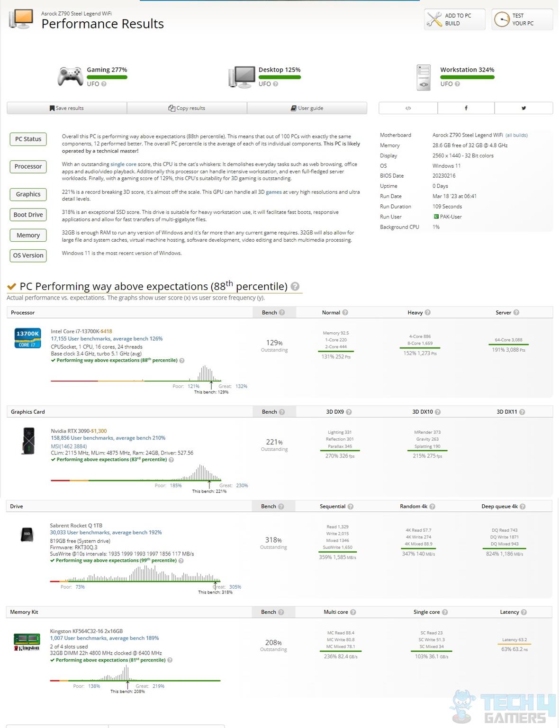The height and width of the screenshot is (728, 560).
Task: Open the single core link
Action: coord(123,164)
